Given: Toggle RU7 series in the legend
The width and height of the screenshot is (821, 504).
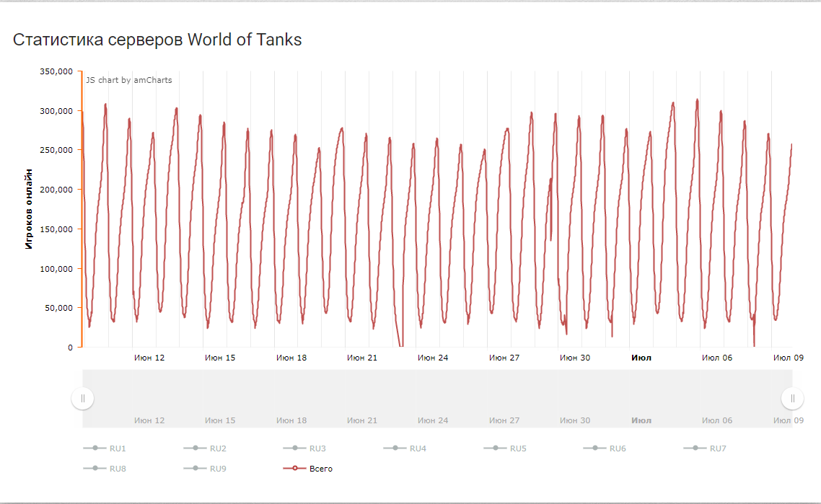Looking at the screenshot, I should click(x=705, y=448).
